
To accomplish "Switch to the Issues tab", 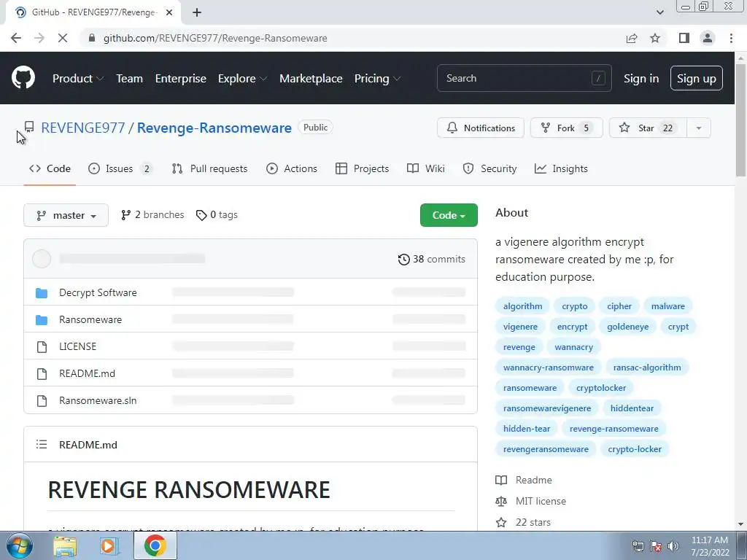I will (x=120, y=168).
